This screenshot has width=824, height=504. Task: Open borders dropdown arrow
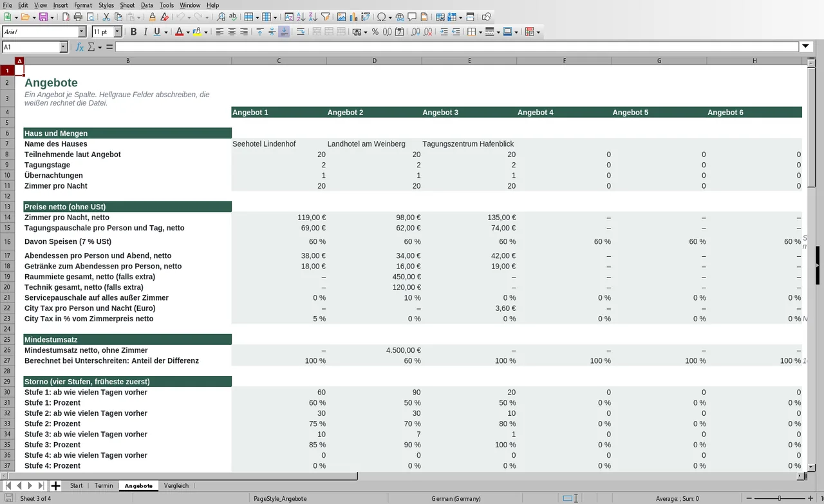click(x=480, y=32)
